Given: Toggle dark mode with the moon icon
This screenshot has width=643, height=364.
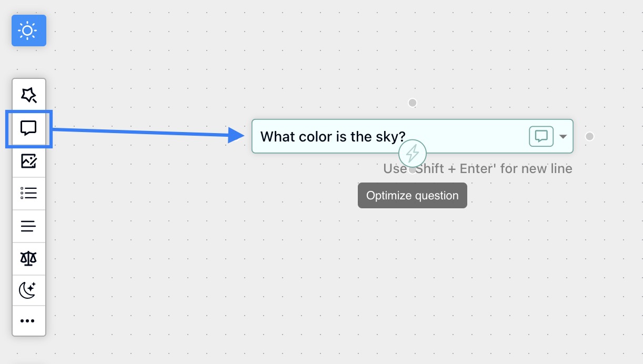Looking at the screenshot, I should pyautogui.click(x=29, y=290).
